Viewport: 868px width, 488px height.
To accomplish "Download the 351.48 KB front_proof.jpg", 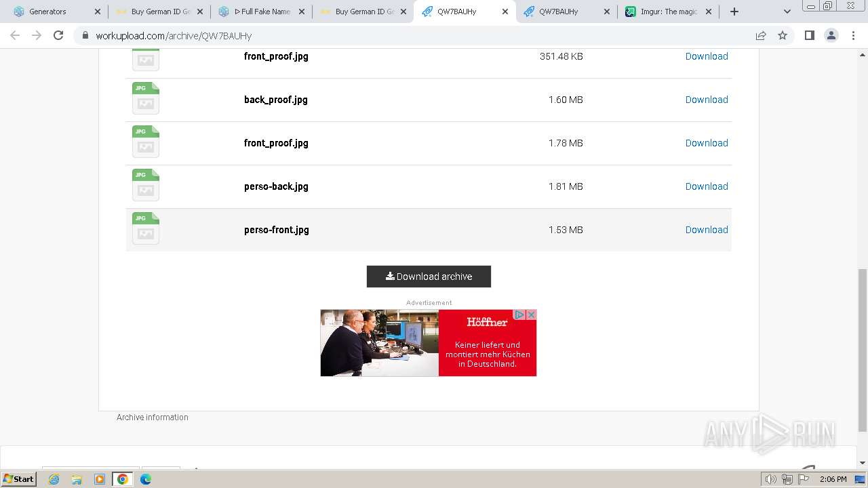I will (707, 56).
